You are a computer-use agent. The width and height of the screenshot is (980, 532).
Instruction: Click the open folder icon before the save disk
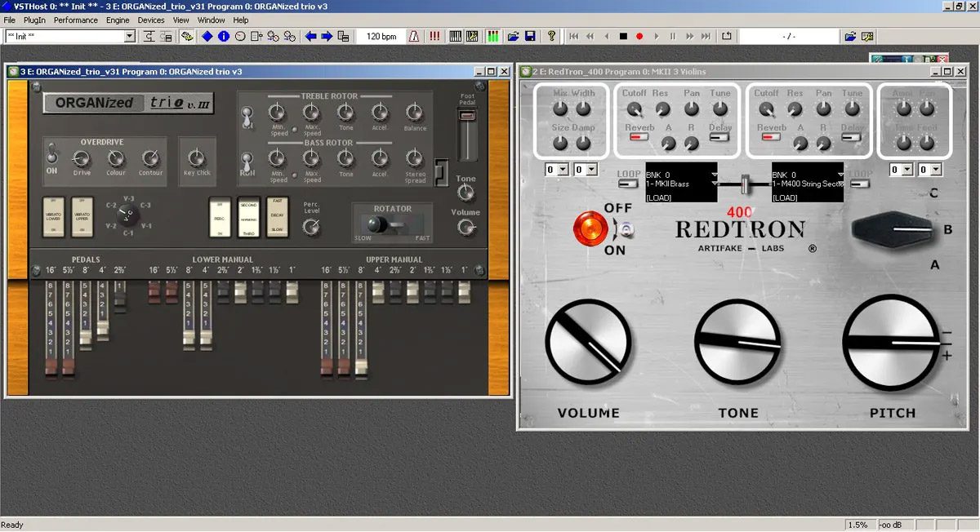[x=514, y=37]
